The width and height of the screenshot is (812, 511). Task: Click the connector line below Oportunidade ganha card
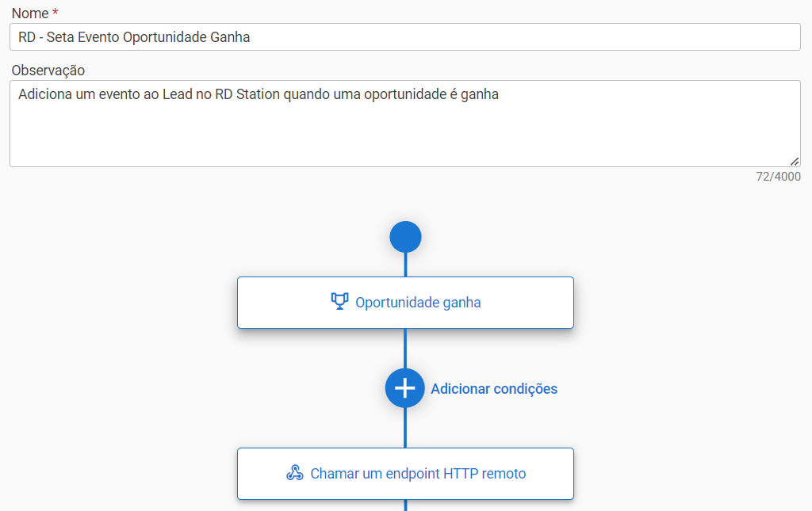click(x=405, y=349)
